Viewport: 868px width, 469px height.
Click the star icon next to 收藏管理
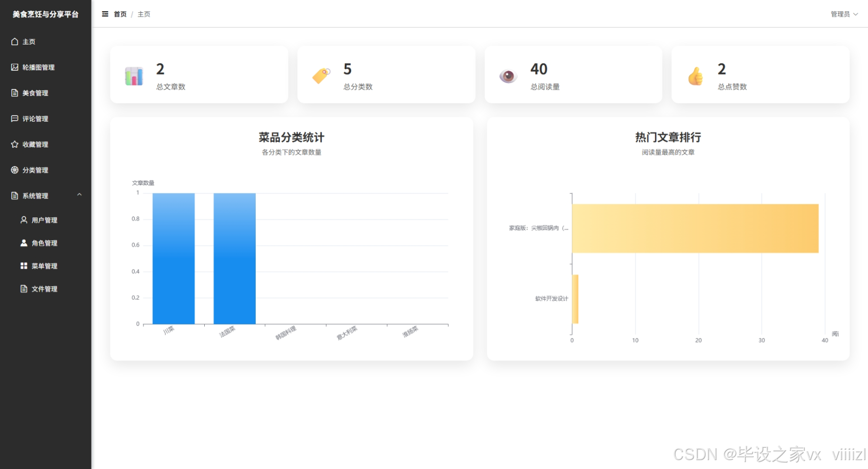[15, 144]
